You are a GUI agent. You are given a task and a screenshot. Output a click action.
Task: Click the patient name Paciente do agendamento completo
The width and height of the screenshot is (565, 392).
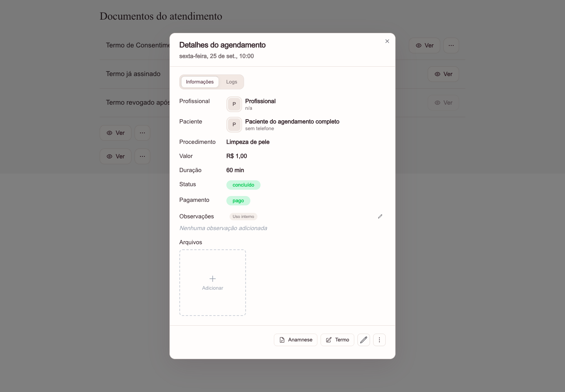[x=292, y=122]
